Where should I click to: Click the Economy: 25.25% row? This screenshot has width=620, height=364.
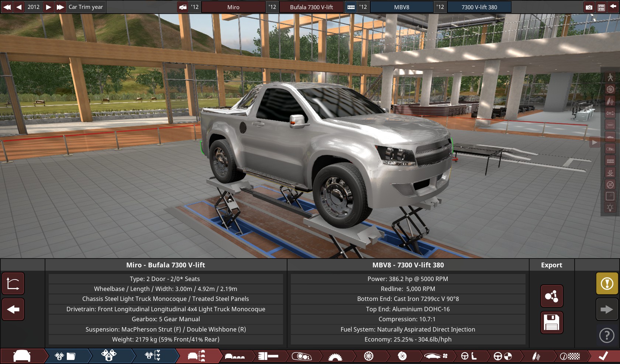(408, 339)
